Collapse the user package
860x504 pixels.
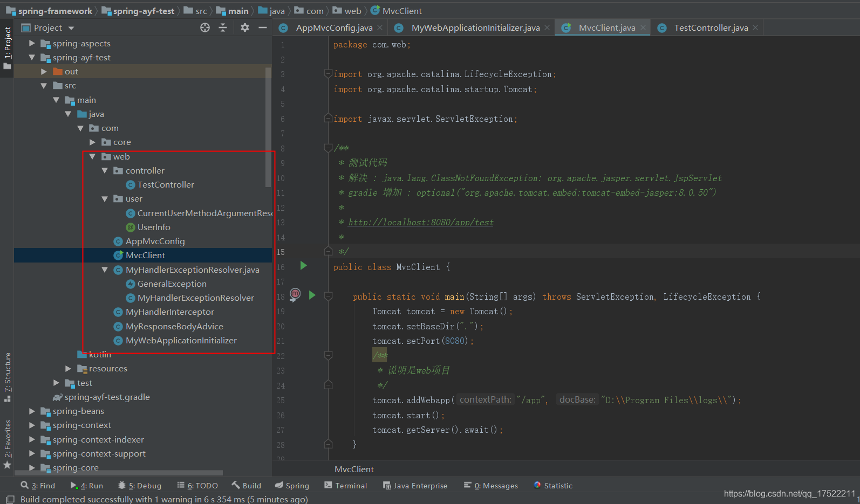(x=105, y=198)
